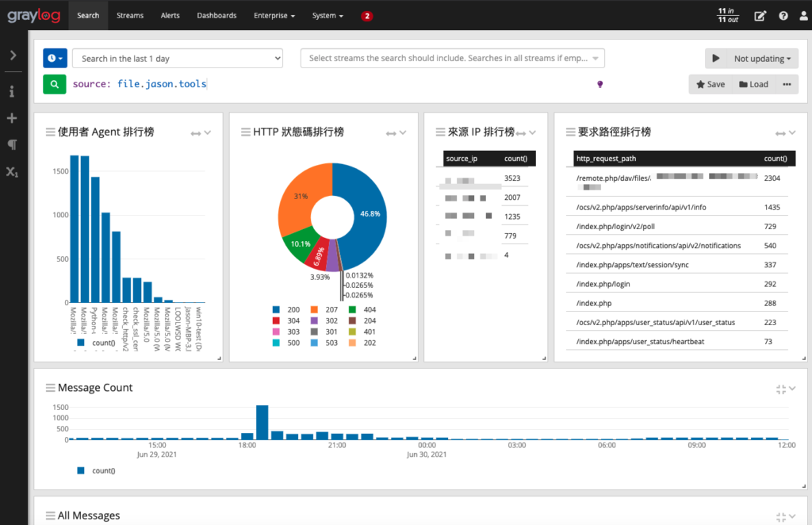The height and width of the screenshot is (525, 812).
Task: Click the /ocs/v2.php/apps/serverinfo/api/v1/info path
Action: click(641, 207)
